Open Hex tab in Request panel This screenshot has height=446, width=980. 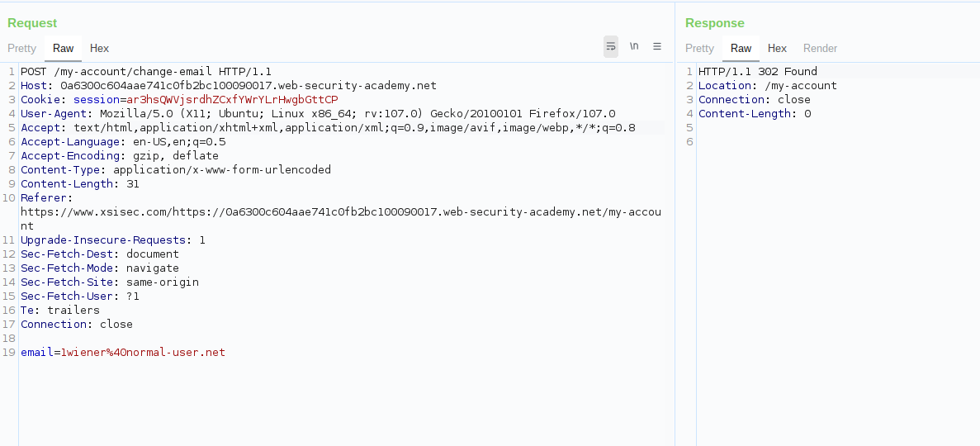(x=99, y=48)
